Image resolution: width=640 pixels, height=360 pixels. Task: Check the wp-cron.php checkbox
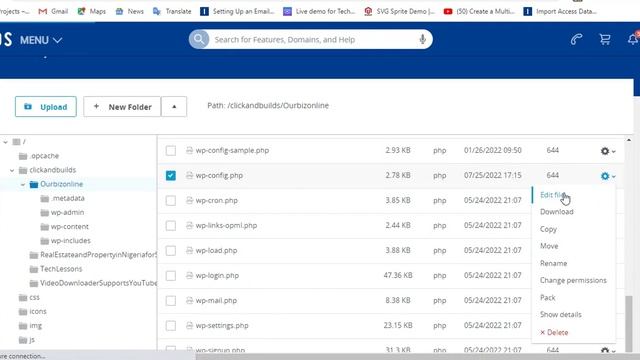tap(171, 200)
